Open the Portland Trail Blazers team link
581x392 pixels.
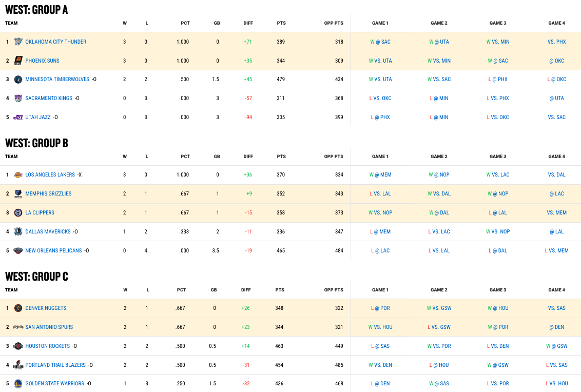[55, 365]
